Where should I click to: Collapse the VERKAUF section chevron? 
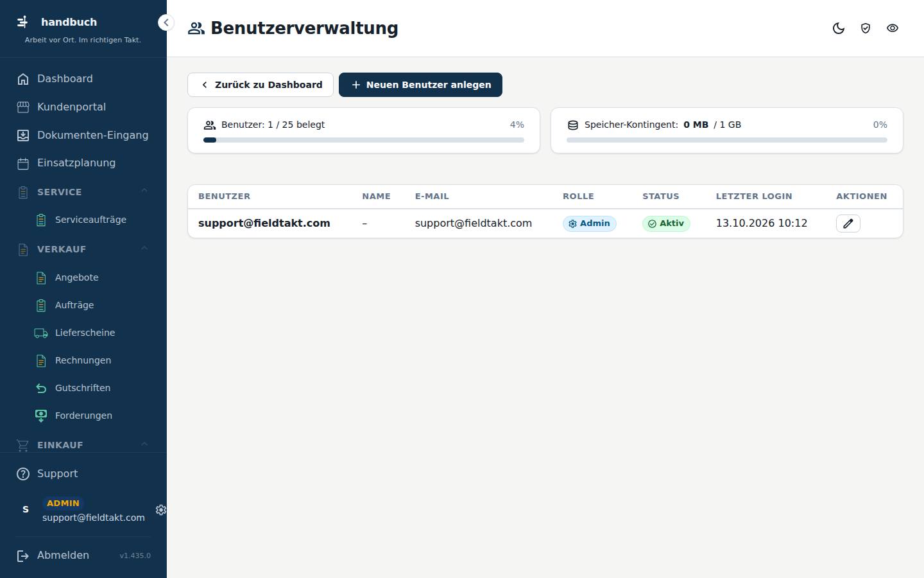click(x=144, y=249)
